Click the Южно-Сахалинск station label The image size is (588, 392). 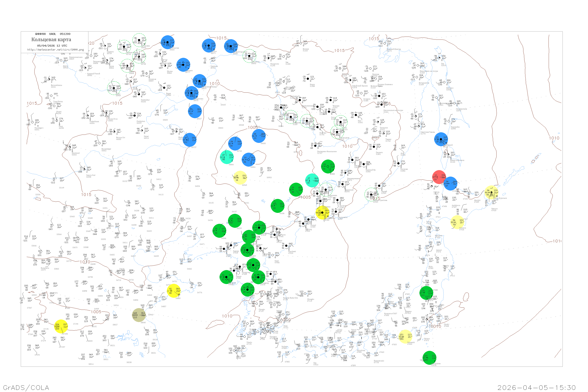[x=457, y=161]
